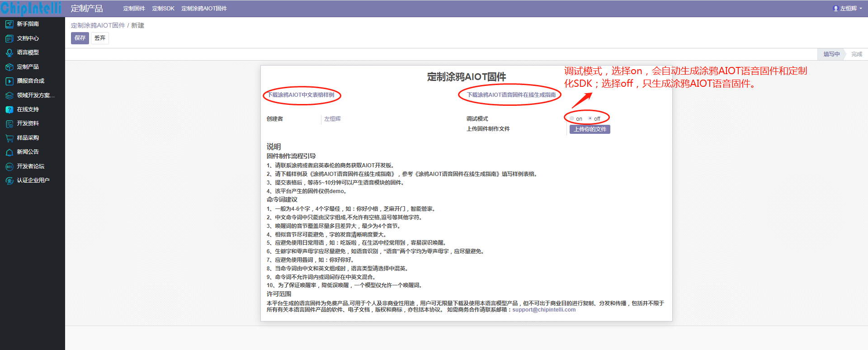This screenshot has height=350, width=868.
Task: Click the 开发者论坛 BBS icon
Action: tap(9, 166)
